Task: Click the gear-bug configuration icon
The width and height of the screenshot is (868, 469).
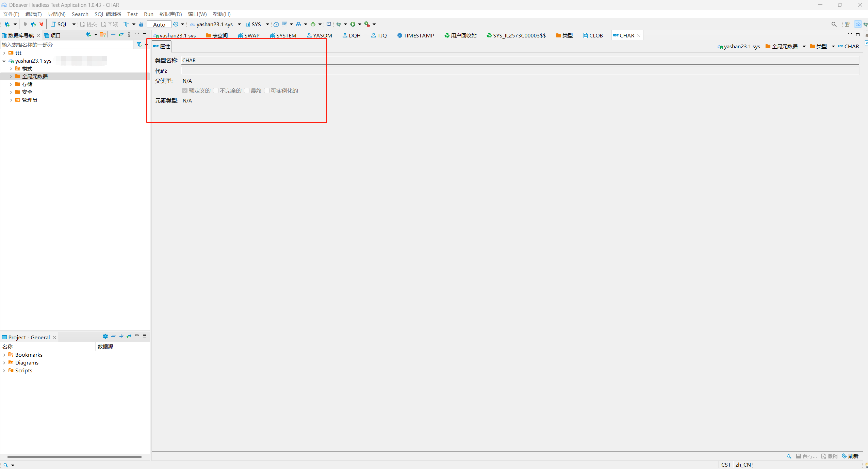Action: coord(339,24)
